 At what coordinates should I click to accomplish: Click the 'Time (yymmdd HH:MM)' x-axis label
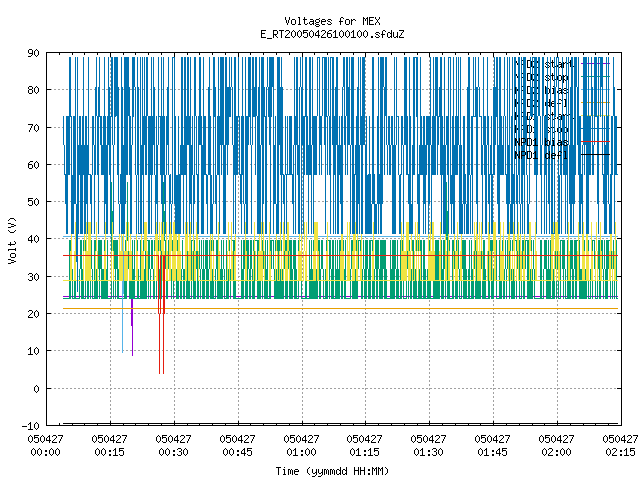pos(332,471)
